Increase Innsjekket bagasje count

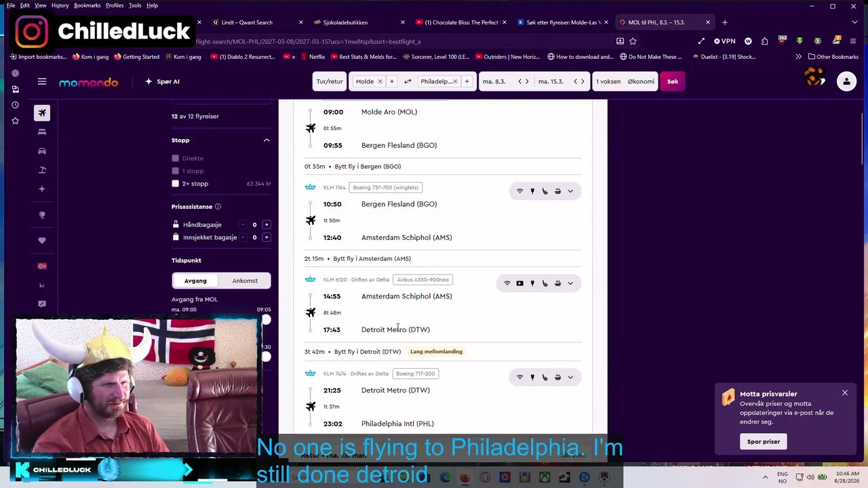pyautogui.click(x=267, y=237)
